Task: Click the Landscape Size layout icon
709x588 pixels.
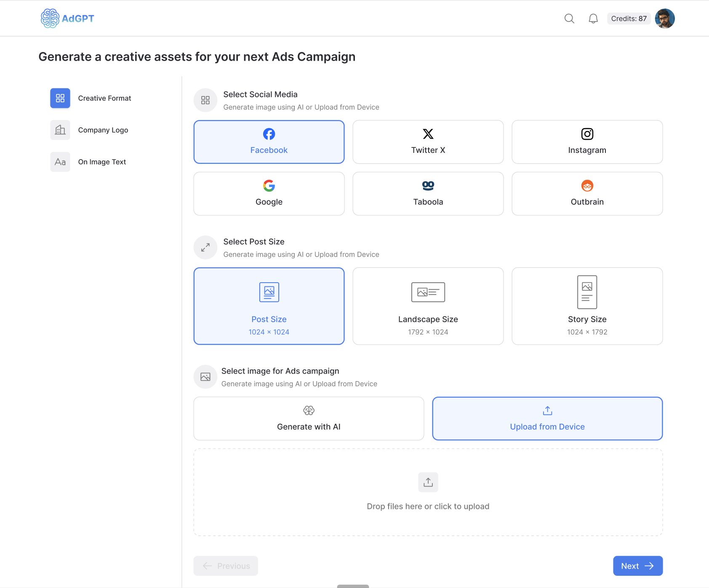Action: click(x=428, y=292)
